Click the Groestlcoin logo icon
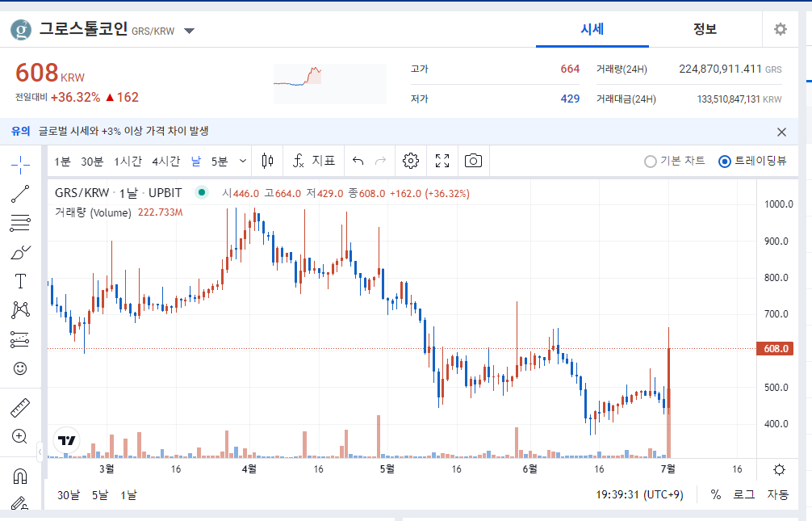 [x=21, y=30]
